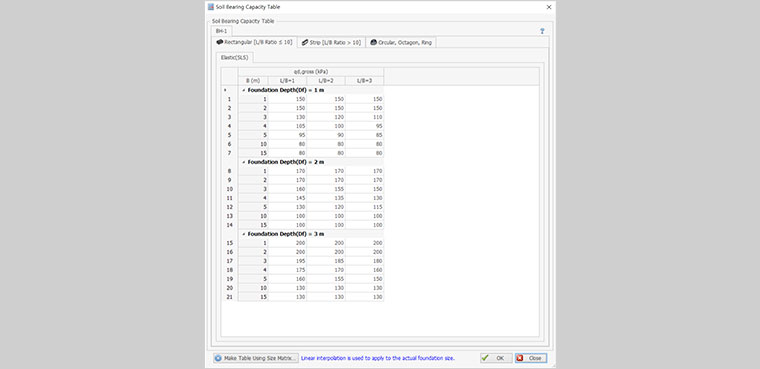760x369 pixels.
Task: Collapse Foundation Depth(Df) = 1 m group
Action: 243,90
